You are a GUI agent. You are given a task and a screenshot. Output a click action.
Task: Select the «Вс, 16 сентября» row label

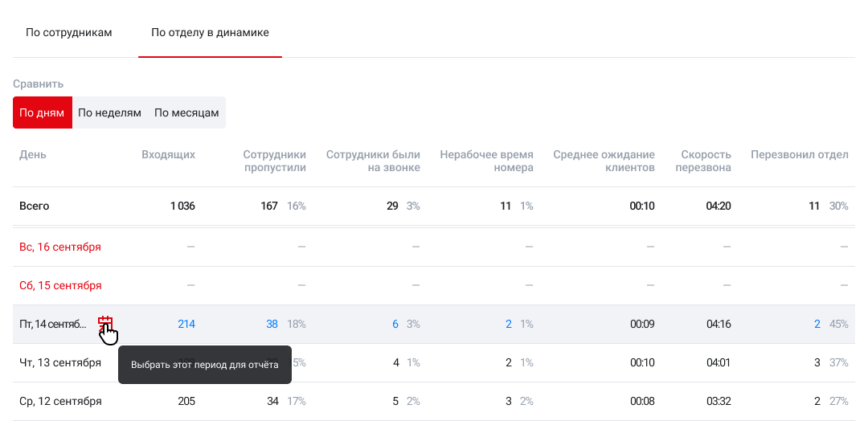coord(60,247)
